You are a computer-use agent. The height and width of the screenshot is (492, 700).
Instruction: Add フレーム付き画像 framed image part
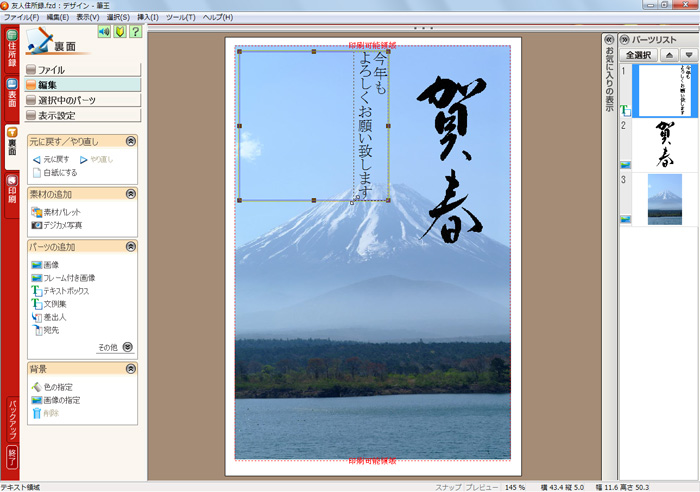click(x=68, y=278)
